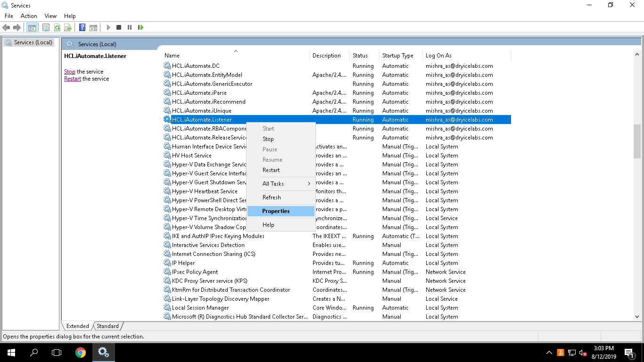The width and height of the screenshot is (644, 362).
Task: Click the Restart the service link
Action: (x=72, y=79)
